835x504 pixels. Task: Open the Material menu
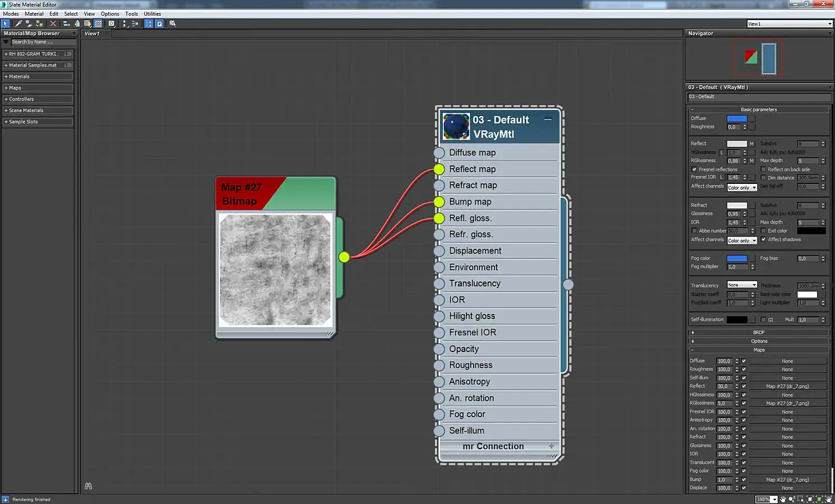34,14
